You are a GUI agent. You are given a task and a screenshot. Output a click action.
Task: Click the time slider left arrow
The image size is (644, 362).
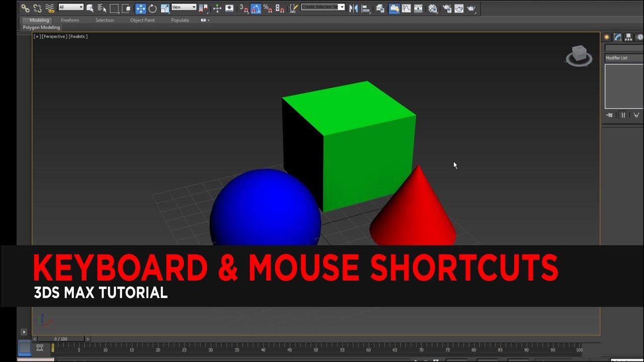point(35,339)
